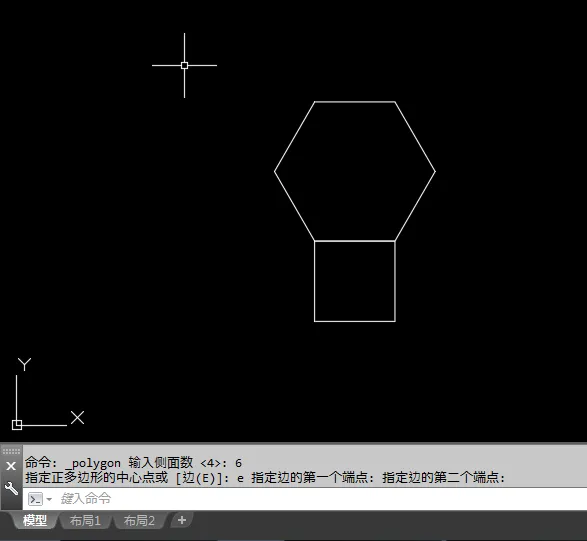Screen dimensions: 587x541
Task: Click the X axis label of UCS icon
Action: point(77,417)
